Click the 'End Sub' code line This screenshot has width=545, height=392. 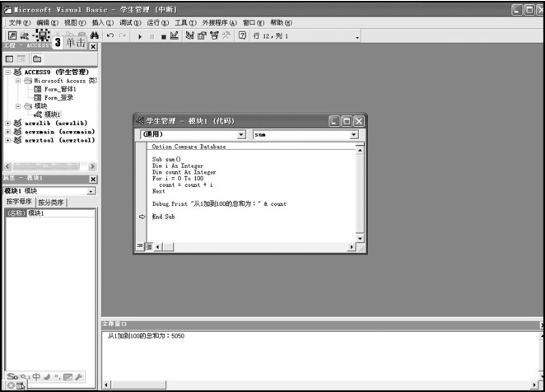[x=163, y=217]
